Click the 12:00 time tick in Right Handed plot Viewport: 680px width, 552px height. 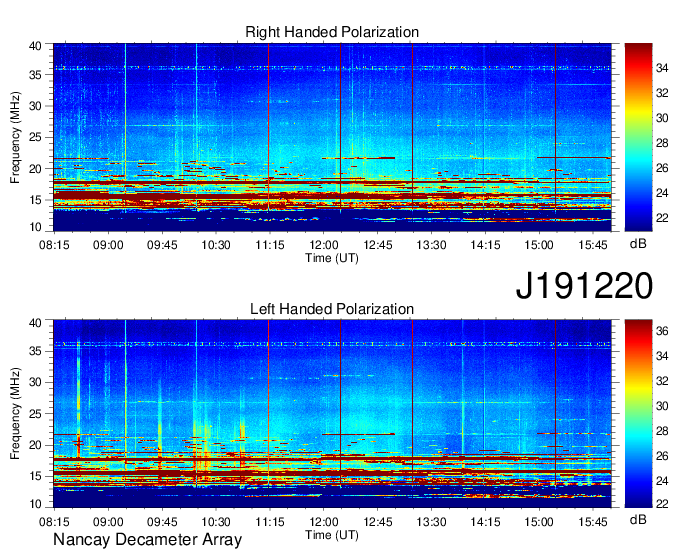(x=324, y=245)
